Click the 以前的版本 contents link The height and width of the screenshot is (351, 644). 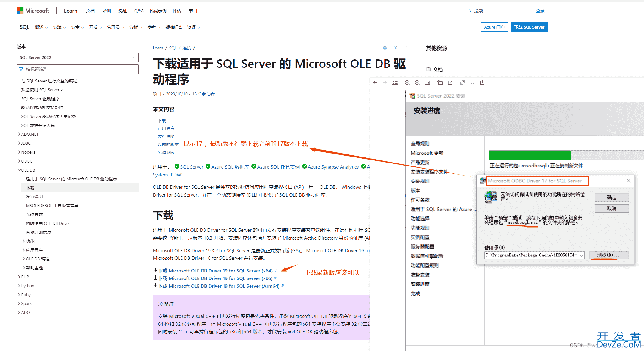168,144
